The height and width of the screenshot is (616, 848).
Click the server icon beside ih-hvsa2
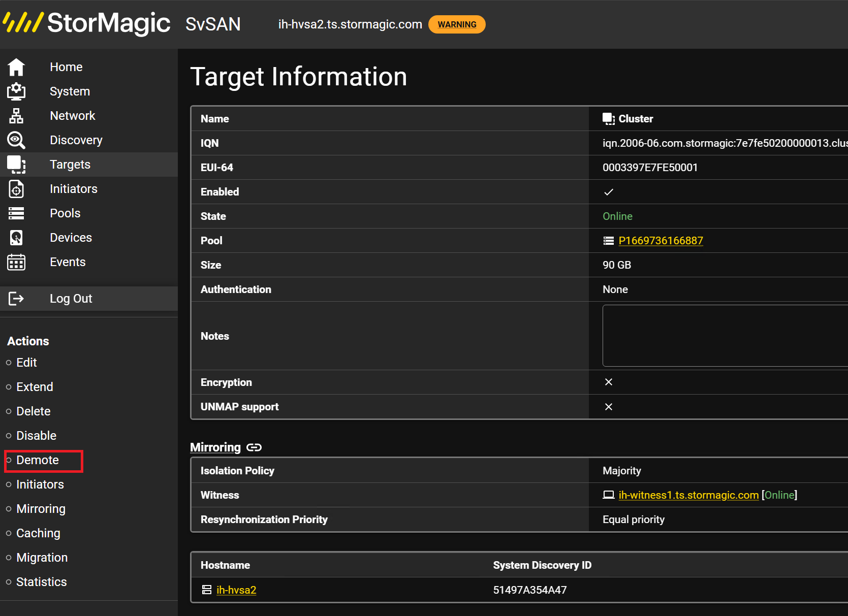pyautogui.click(x=207, y=590)
